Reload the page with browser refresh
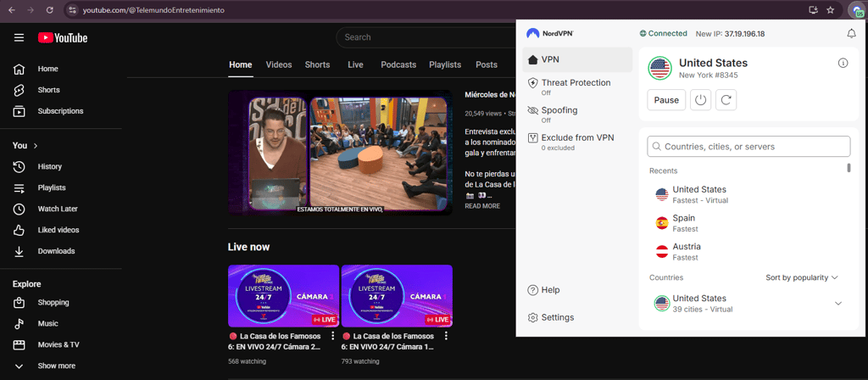 [50, 10]
